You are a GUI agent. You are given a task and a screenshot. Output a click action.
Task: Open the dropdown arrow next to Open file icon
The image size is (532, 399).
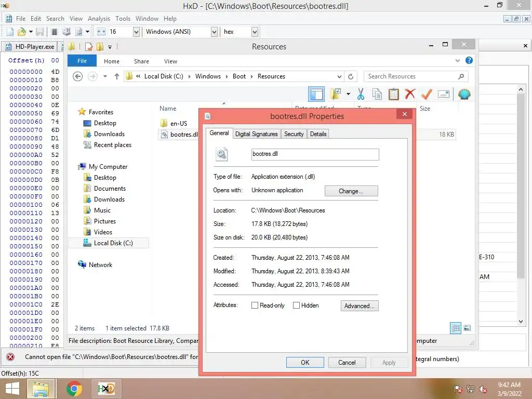(x=31, y=32)
